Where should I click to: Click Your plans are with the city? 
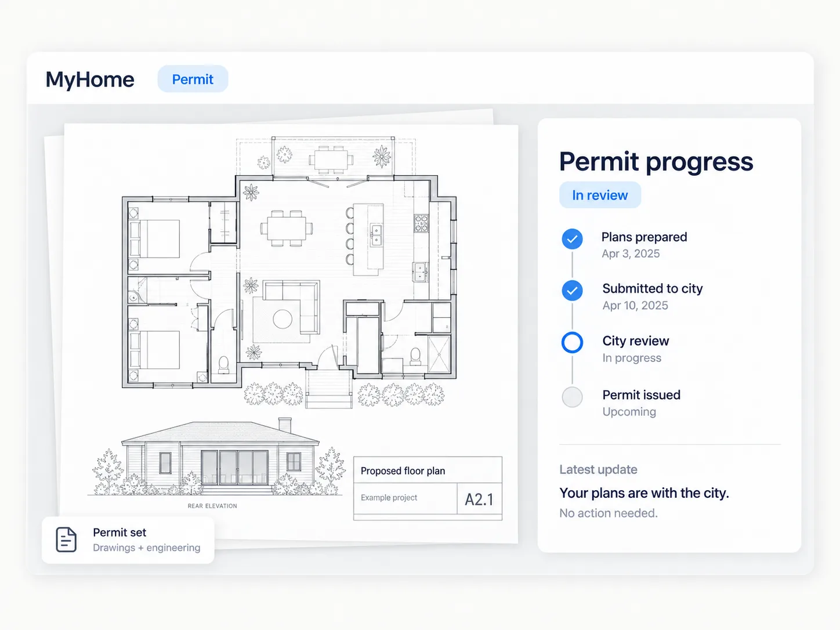click(x=644, y=493)
